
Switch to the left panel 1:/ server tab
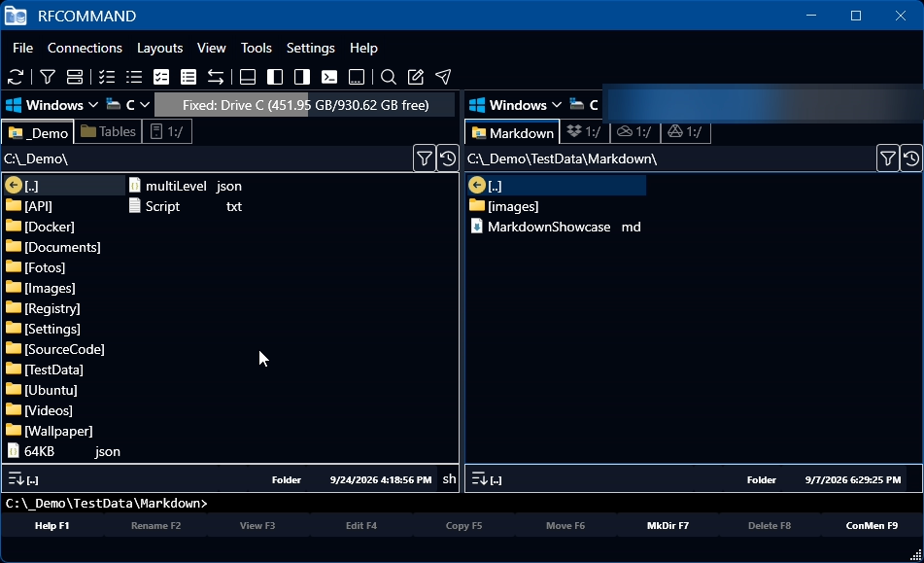167,131
